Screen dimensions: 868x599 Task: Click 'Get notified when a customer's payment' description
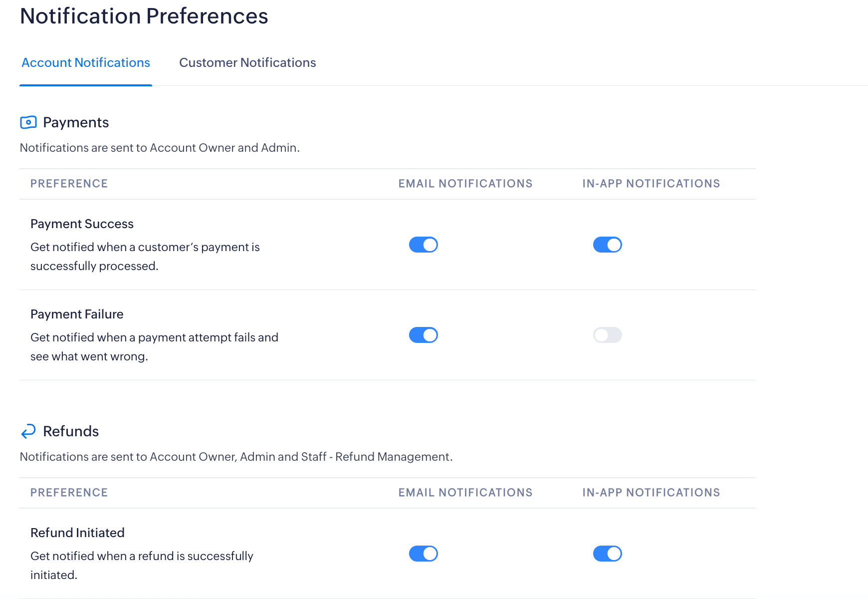pyautogui.click(x=145, y=257)
